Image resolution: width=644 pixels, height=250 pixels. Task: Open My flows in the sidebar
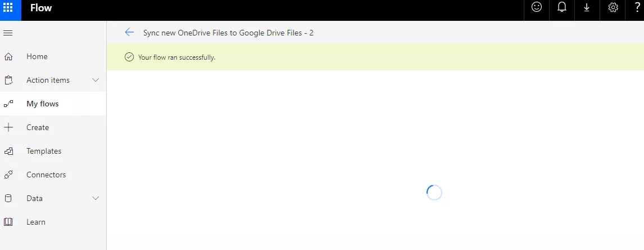point(43,104)
